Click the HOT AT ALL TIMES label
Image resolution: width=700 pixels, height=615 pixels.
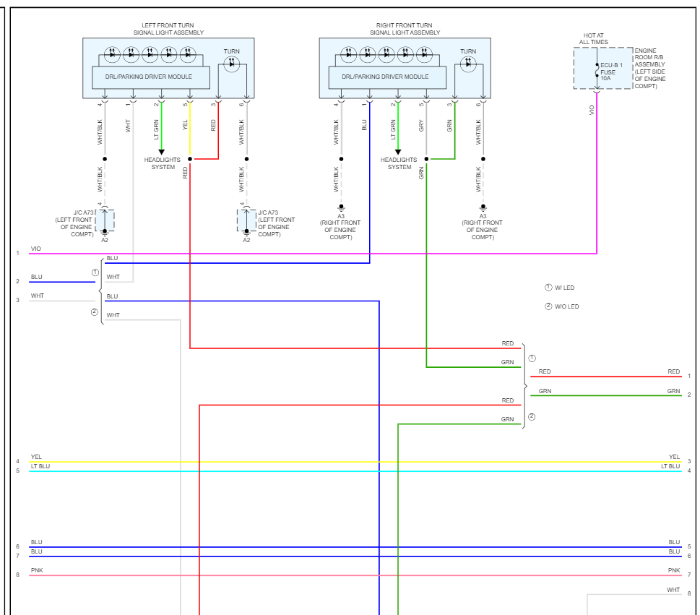point(593,39)
